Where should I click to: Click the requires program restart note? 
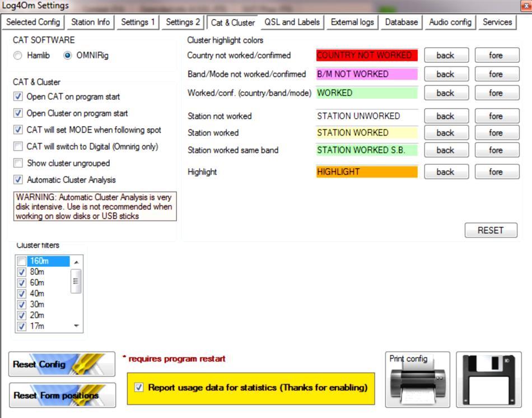tap(174, 359)
